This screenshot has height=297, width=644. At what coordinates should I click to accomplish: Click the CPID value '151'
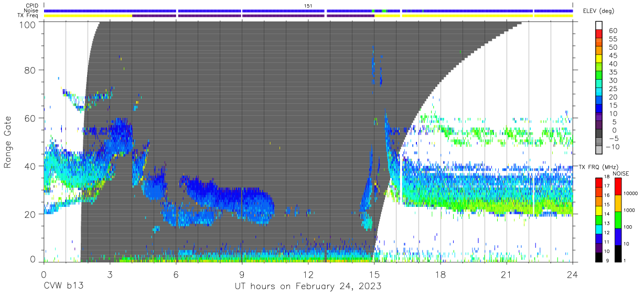point(308,5)
